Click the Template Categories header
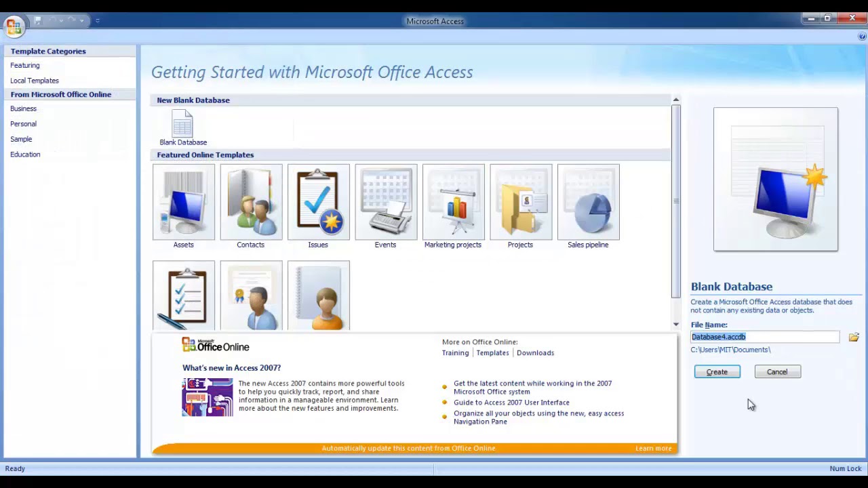Viewport: 868px width, 488px height. (x=48, y=52)
